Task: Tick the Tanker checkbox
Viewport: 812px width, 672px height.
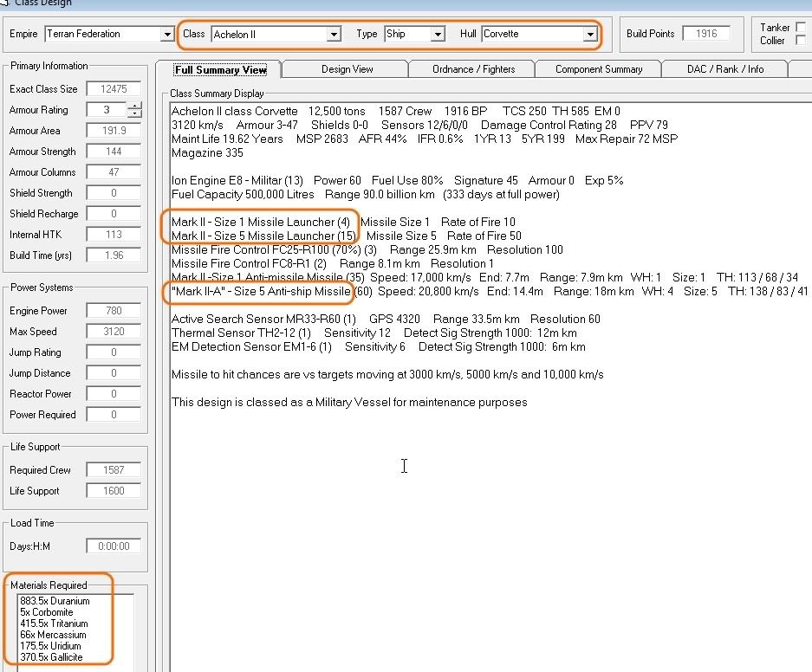Action: [x=801, y=27]
